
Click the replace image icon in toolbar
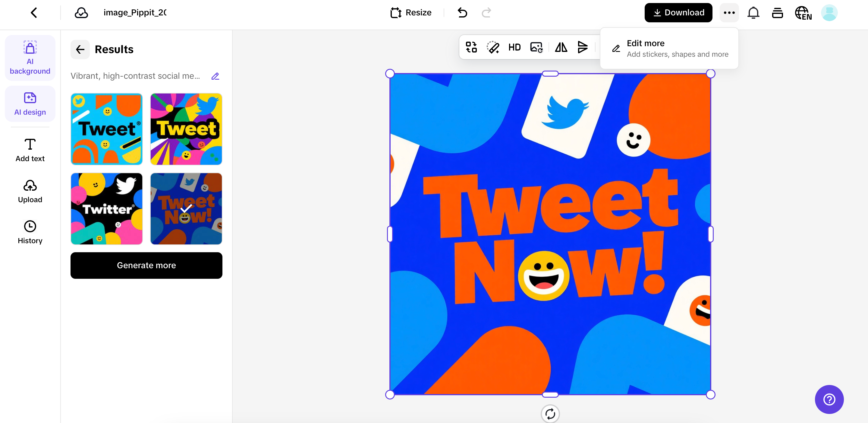tap(536, 47)
